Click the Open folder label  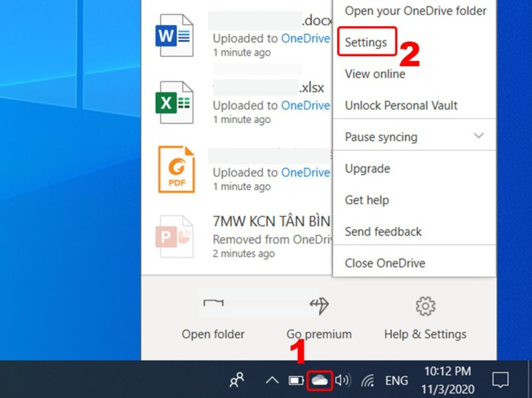click(213, 334)
